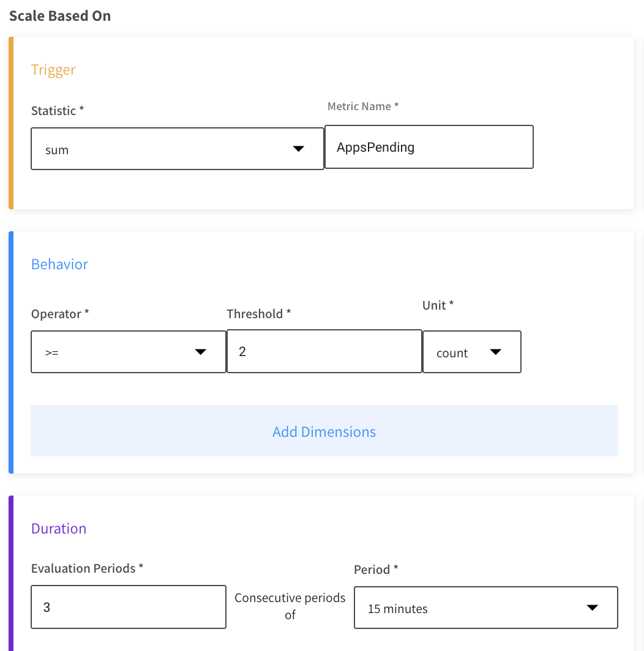
Task: Click the Trigger section heading
Action: tap(53, 70)
